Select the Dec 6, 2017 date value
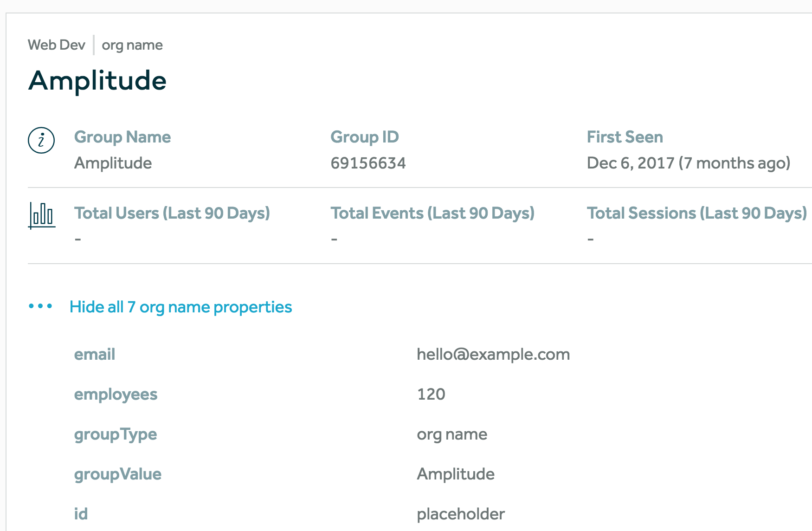 point(689,163)
